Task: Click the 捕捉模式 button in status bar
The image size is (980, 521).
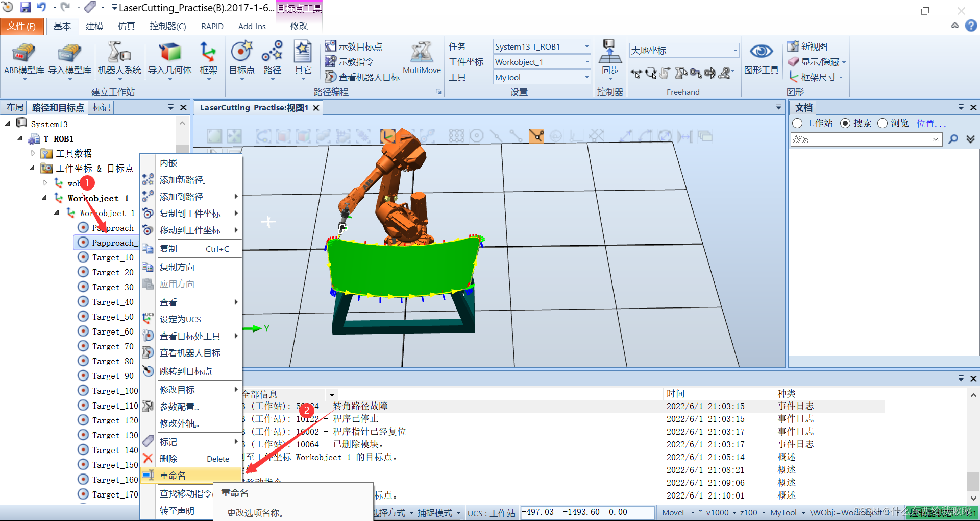Action: pyautogui.click(x=438, y=512)
